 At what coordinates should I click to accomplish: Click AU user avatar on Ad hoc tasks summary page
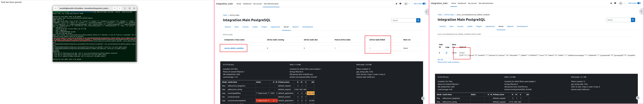(x=406, y=4)
